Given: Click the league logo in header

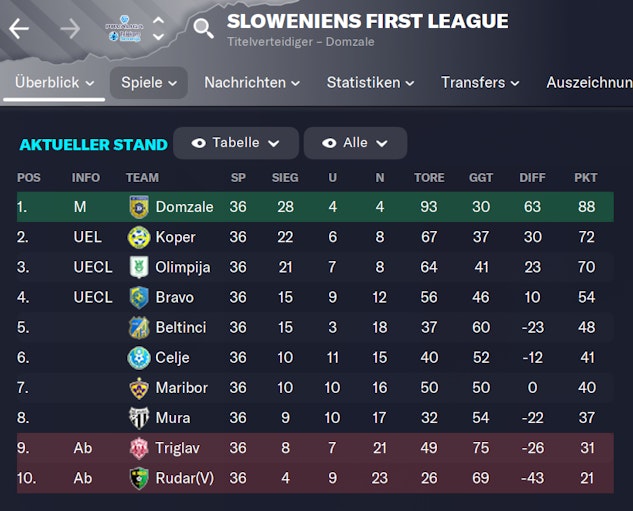Looking at the screenshot, I should coord(126,29).
